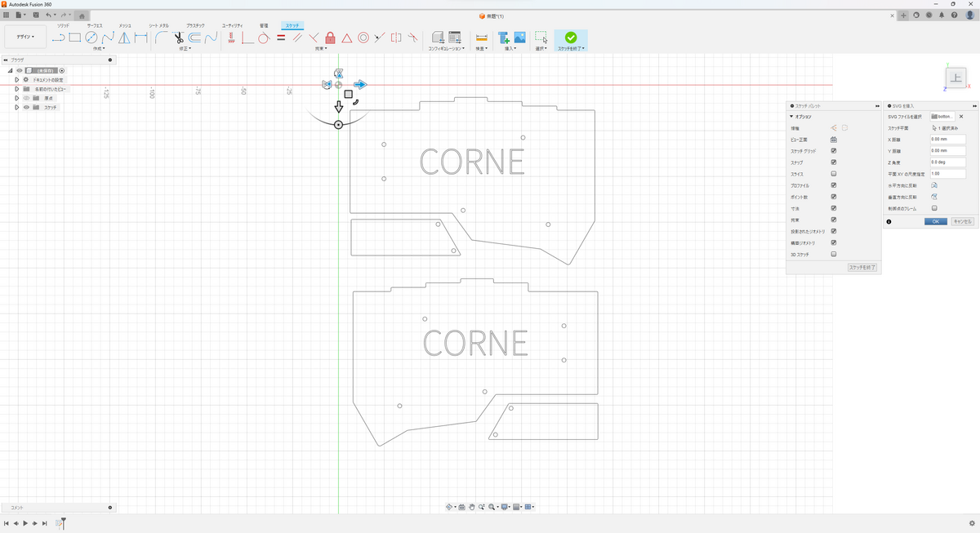Select the Pan hand tool in navigation bar
The height and width of the screenshot is (533, 980).
472,507
